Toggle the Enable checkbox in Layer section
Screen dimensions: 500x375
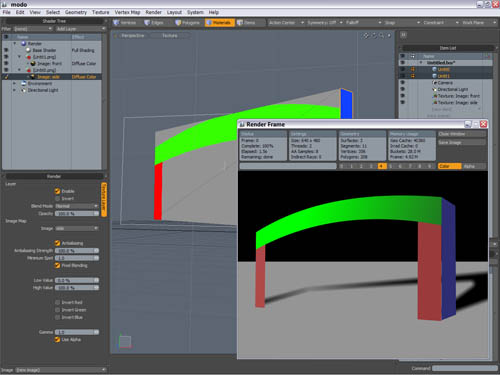pyautogui.click(x=57, y=191)
